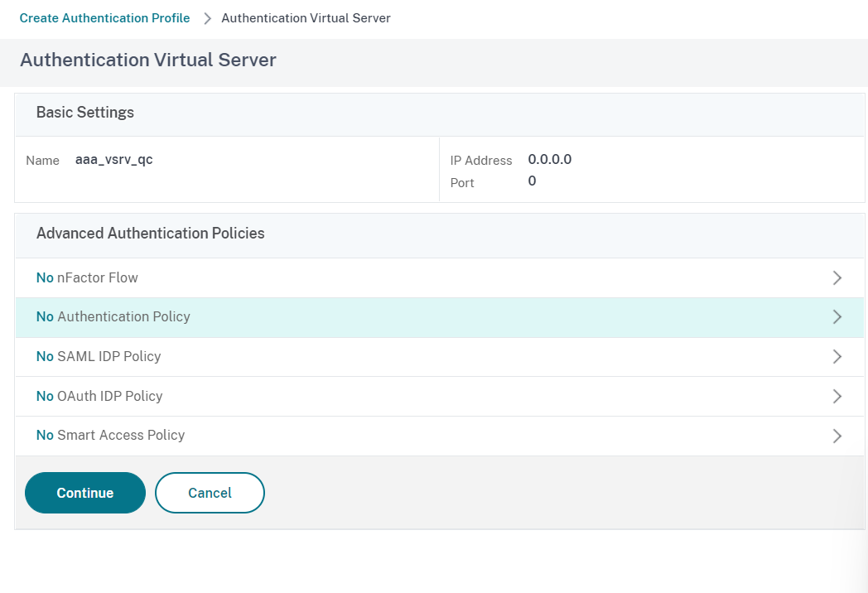The image size is (868, 593).
Task: Expand the nFactor Flow chevron
Action: click(x=837, y=277)
